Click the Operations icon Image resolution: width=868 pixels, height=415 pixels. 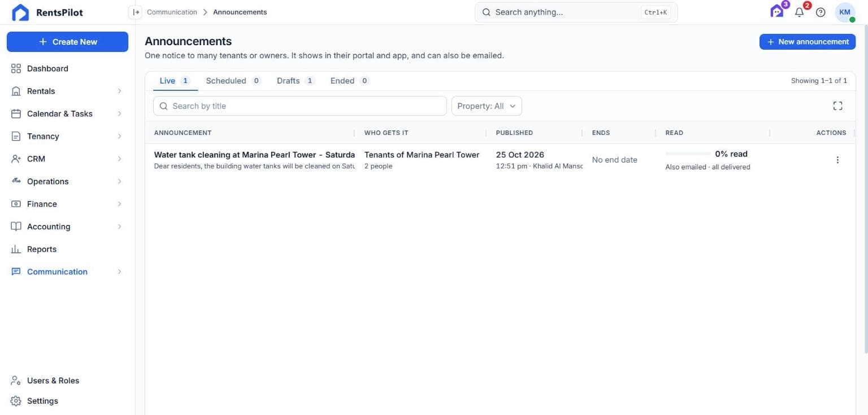click(16, 181)
